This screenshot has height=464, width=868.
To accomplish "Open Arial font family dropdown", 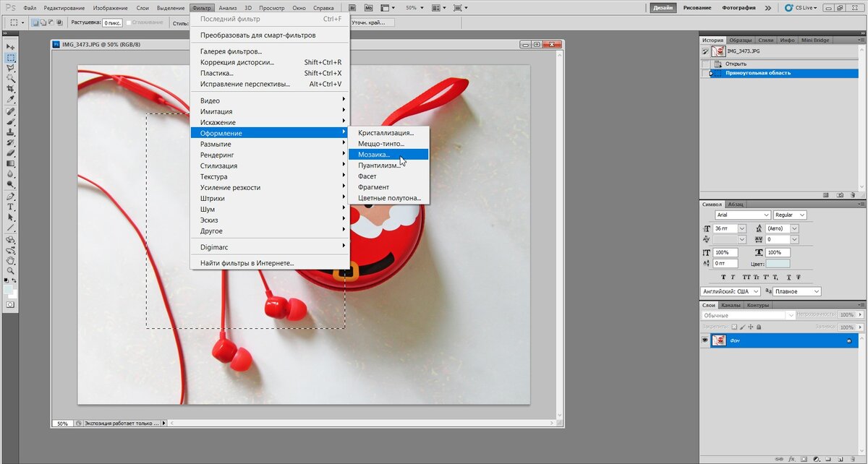I will coord(743,215).
